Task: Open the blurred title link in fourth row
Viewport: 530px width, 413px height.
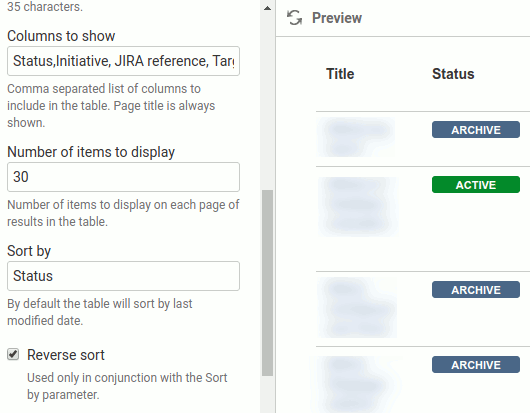Action: point(356,385)
